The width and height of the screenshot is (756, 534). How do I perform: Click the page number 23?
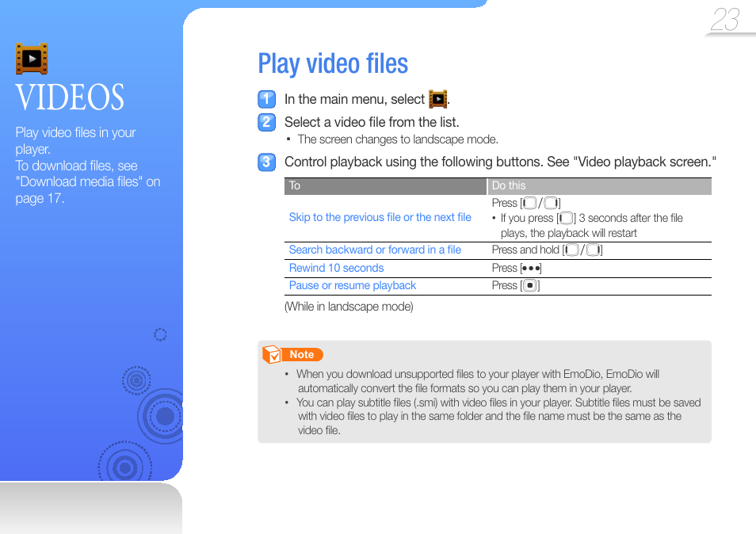(724, 20)
